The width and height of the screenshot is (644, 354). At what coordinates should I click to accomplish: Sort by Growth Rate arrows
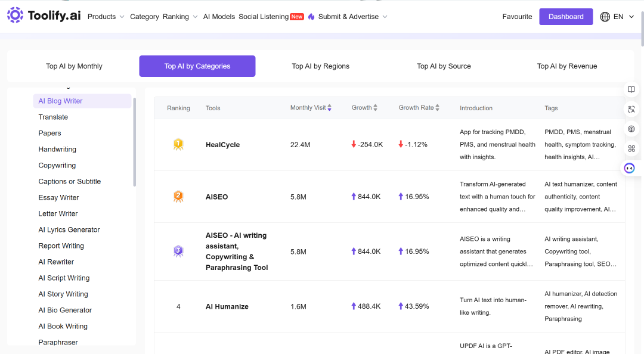pyautogui.click(x=438, y=108)
